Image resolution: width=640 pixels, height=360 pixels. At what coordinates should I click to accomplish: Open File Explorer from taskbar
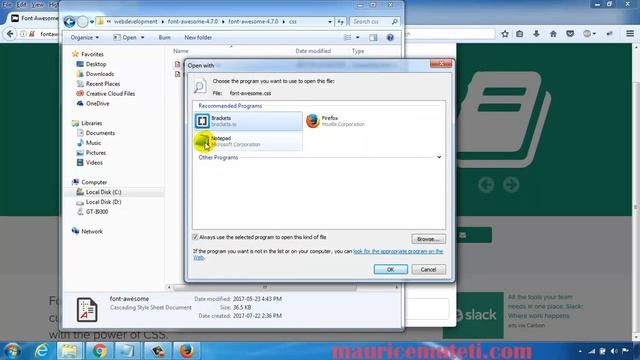tap(69, 351)
